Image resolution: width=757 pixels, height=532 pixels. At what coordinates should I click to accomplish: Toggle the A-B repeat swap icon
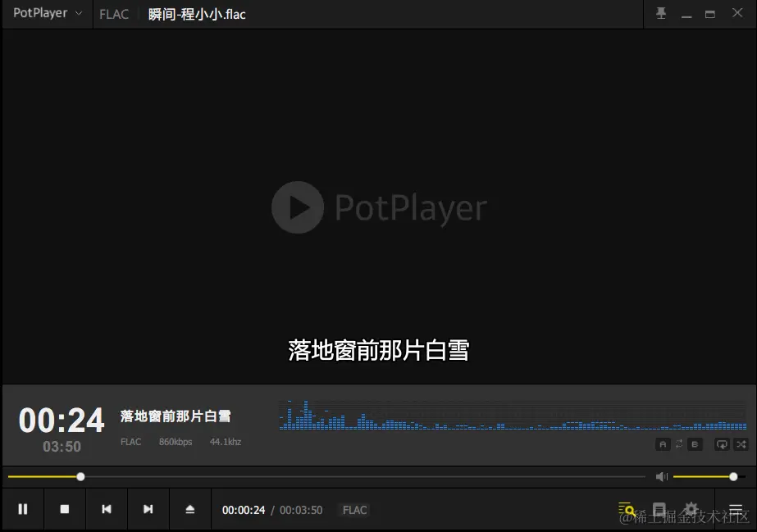point(679,444)
